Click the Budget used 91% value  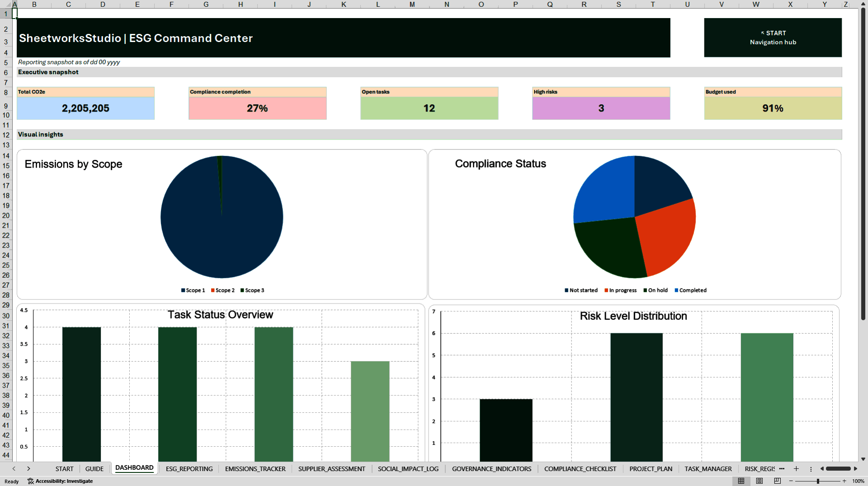(x=773, y=108)
